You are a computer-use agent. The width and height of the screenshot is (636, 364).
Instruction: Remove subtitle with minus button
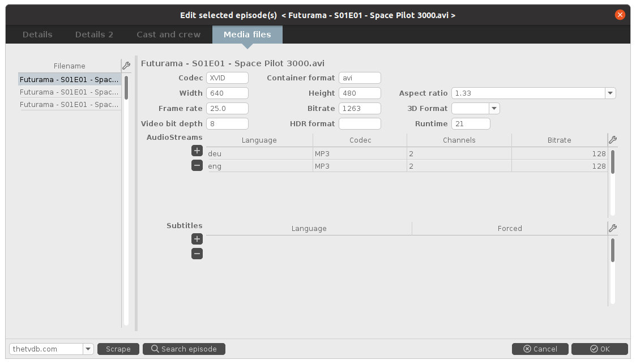click(197, 254)
